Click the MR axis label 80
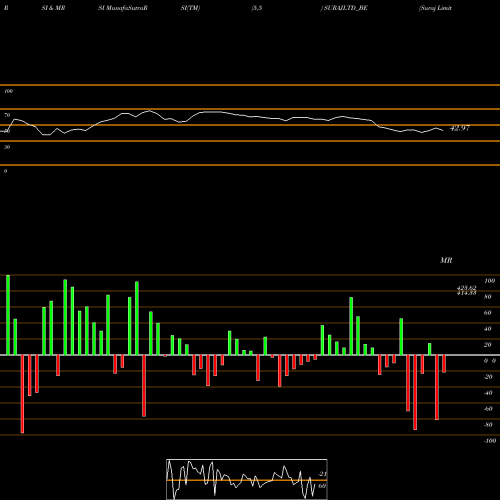 487,297
